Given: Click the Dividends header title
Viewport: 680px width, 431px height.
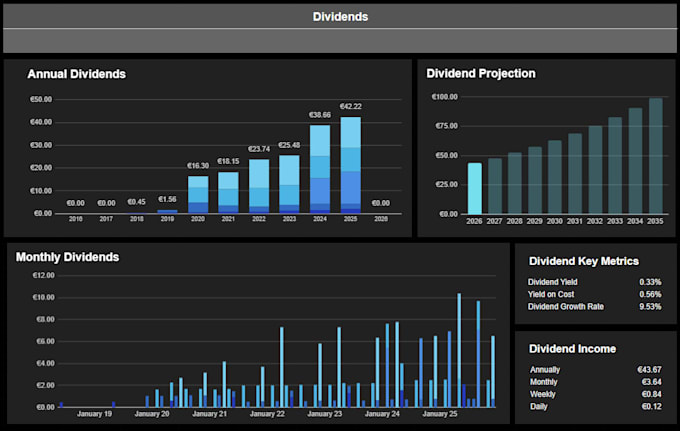Looking at the screenshot, I should (340, 17).
